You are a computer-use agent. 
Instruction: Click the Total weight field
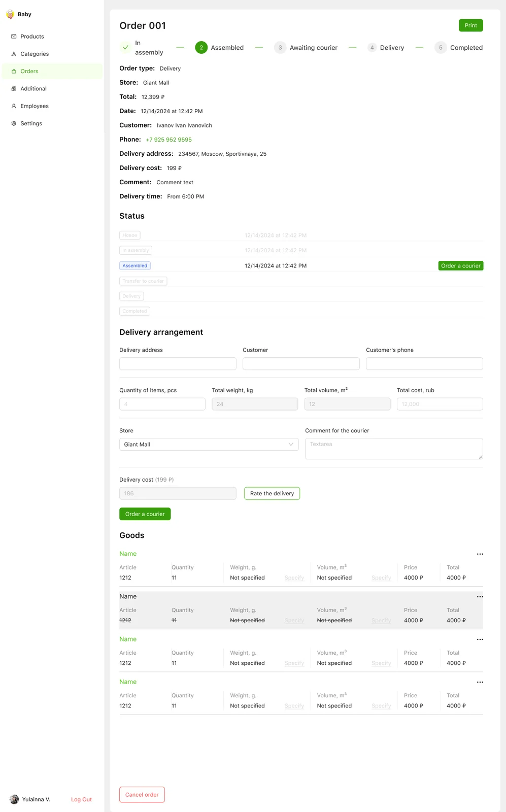(x=255, y=404)
